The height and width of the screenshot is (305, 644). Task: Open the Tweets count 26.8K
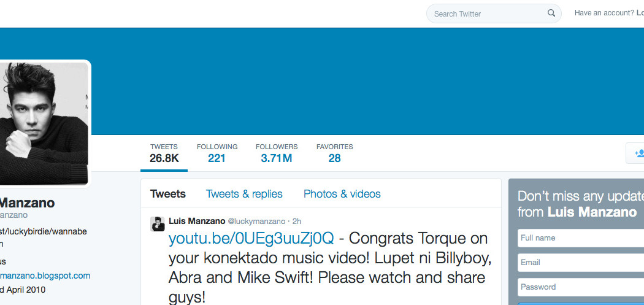[x=164, y=153]
